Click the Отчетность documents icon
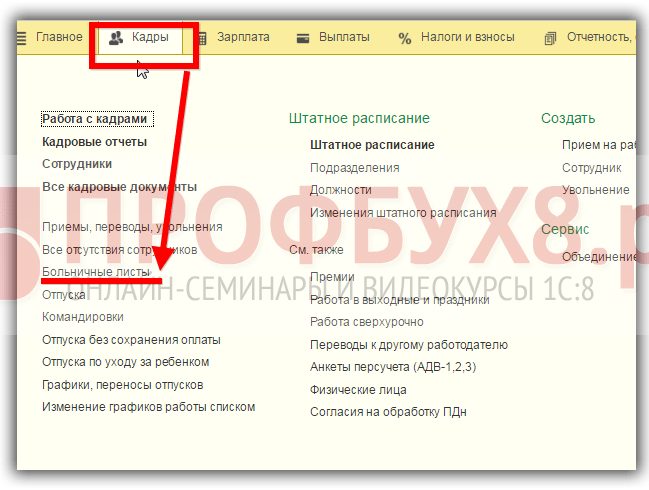Screen dimensions: 649x490 click(x=550, y=38)
